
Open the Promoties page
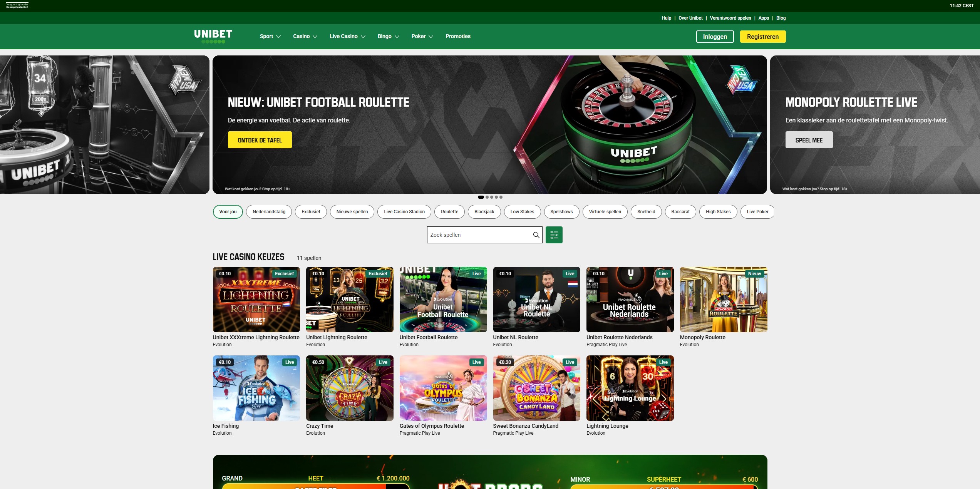(458, 36)
